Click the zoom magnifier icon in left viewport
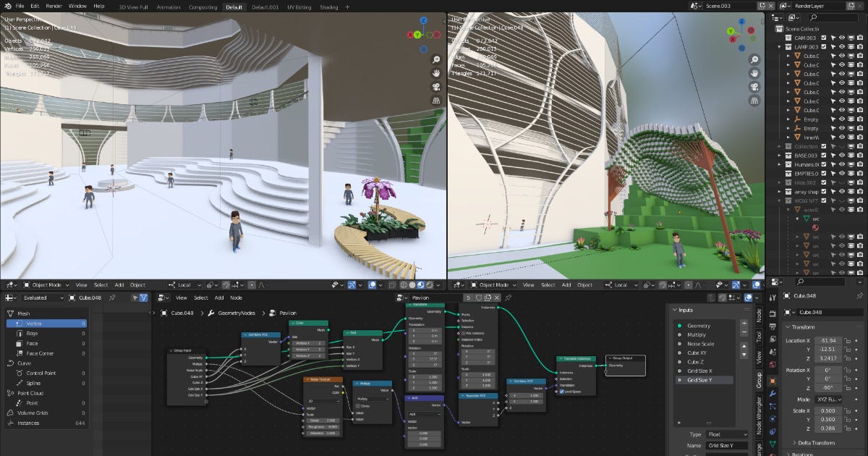Screen dimensions: 868x456 click(x=436, y=59)
